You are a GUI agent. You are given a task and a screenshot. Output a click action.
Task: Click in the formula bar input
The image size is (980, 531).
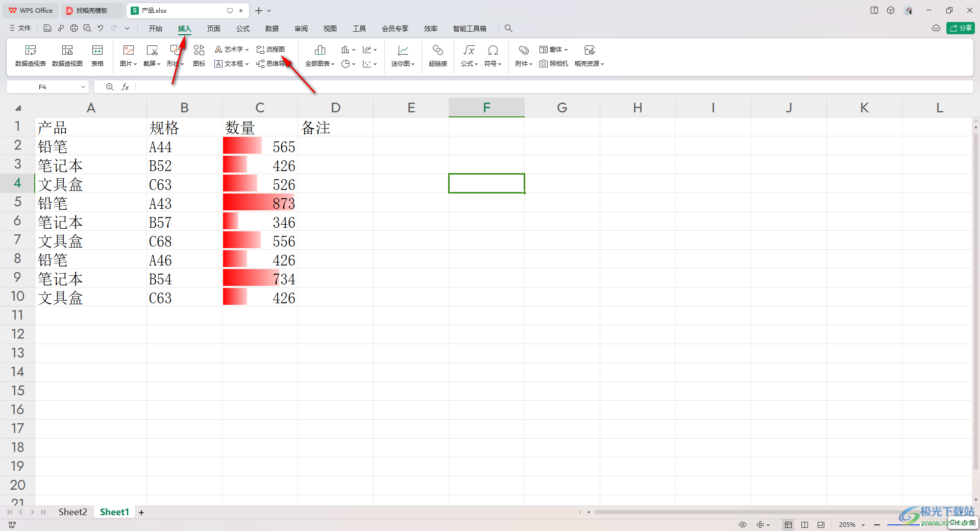tap(554, 87)
